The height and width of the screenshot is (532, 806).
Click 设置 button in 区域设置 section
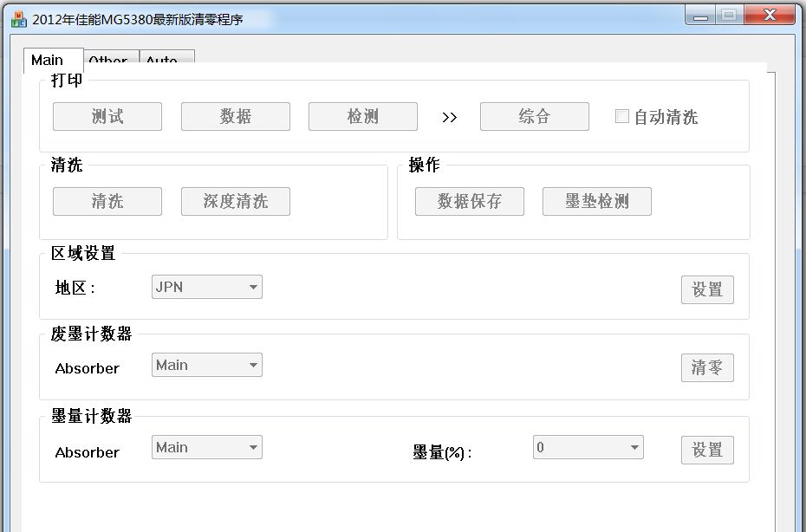(707, 290)
